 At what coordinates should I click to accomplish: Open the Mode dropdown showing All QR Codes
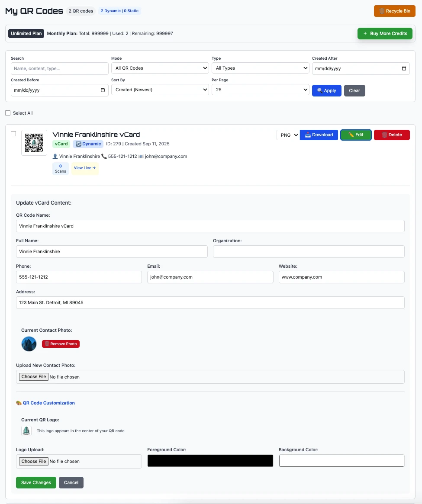(160, 68)
